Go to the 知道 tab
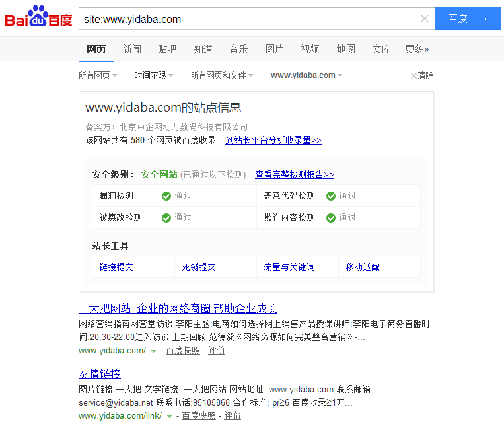The width and height of the screenshot is (504, 426). pos(203,49)
